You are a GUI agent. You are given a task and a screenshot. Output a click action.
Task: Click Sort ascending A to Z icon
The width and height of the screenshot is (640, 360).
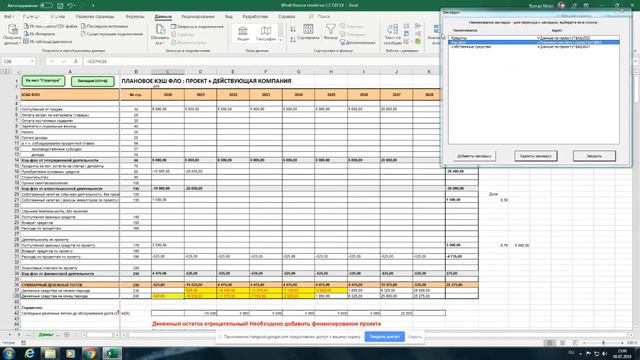click(x=293, y=29)
